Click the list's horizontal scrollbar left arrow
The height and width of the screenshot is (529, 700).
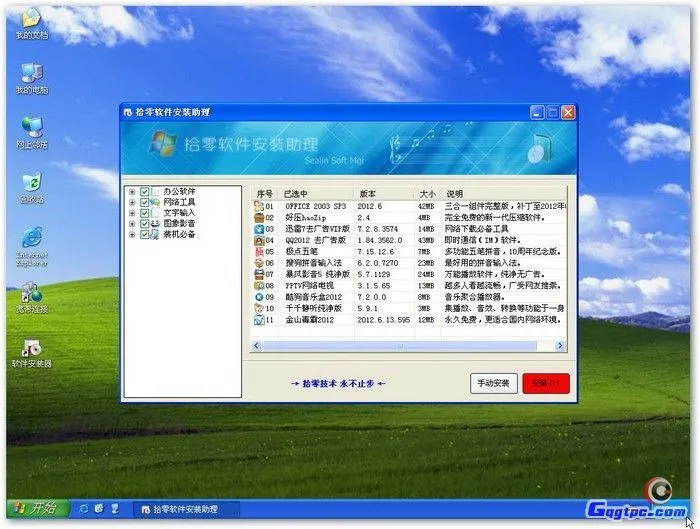(x=257, y=346)
